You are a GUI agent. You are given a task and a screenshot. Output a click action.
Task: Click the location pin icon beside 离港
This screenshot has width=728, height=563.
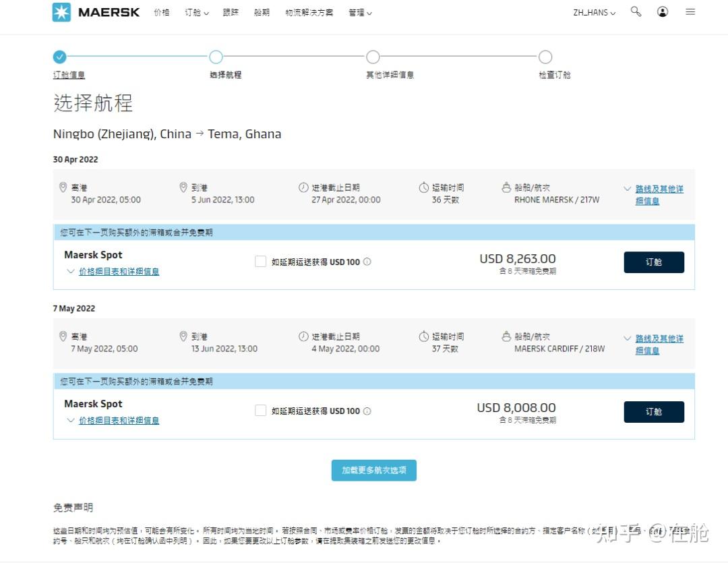63,187
